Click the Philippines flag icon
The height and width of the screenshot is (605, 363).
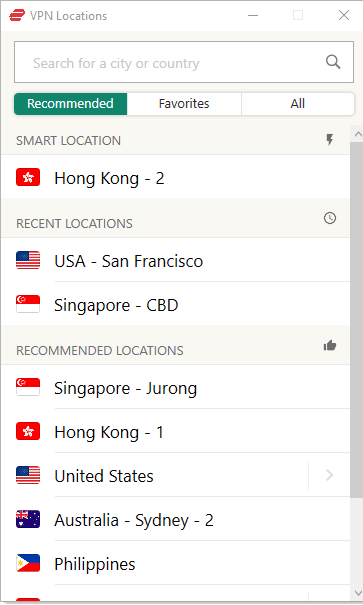click(x=28, y=563)
